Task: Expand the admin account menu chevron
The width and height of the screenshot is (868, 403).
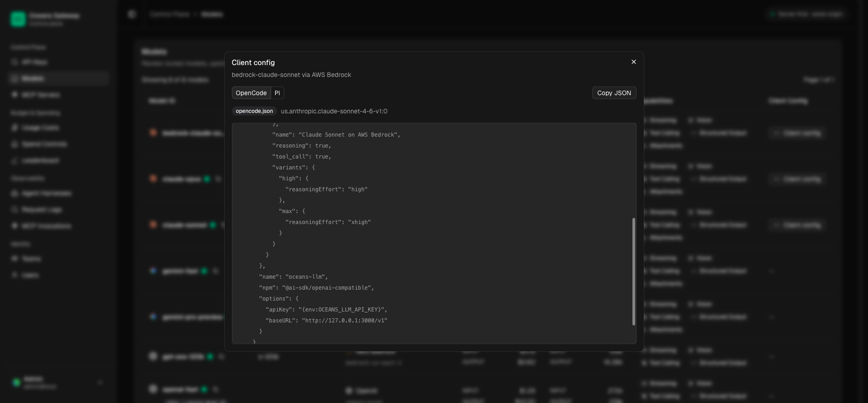Action: click(x=100, y=383)
